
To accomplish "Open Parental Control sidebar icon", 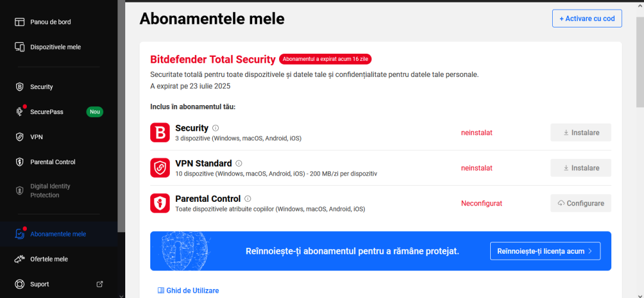I will coord(20,162).
